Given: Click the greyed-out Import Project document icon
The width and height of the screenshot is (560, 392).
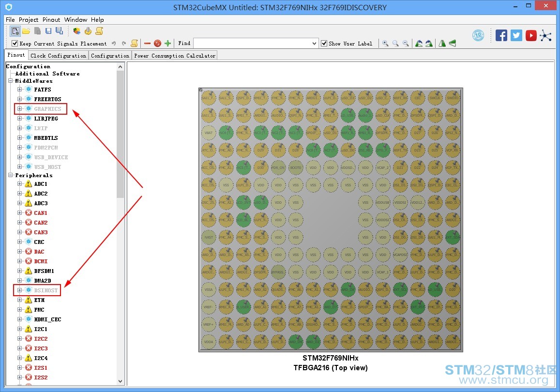Looking at the screenshot, I should pyautogui.click(x=37, y=31).
